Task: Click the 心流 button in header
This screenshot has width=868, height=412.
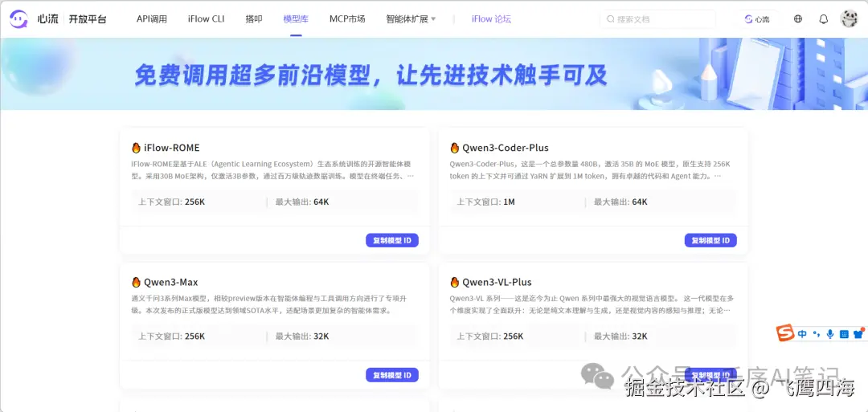Action: coord(757,18)
